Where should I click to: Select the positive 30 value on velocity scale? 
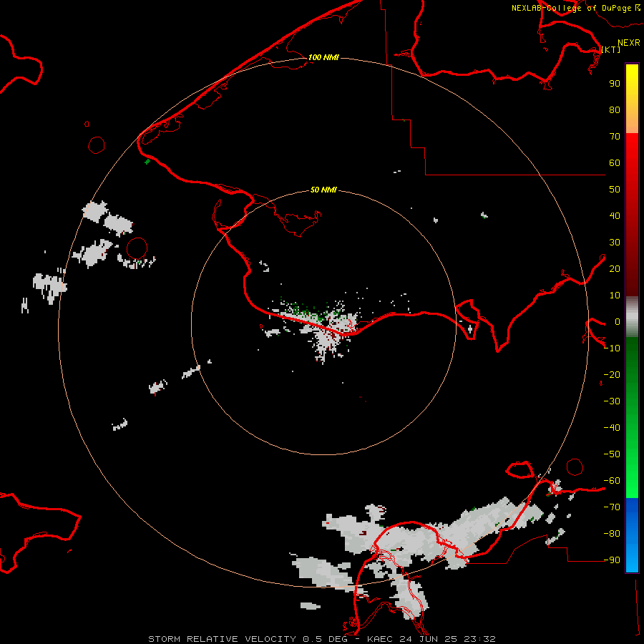pyautogui.click(x=615, y=243)
